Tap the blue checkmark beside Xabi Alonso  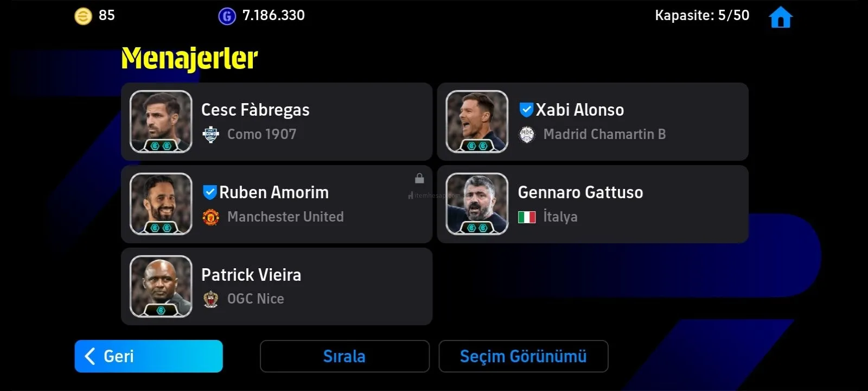coord(526,110)
